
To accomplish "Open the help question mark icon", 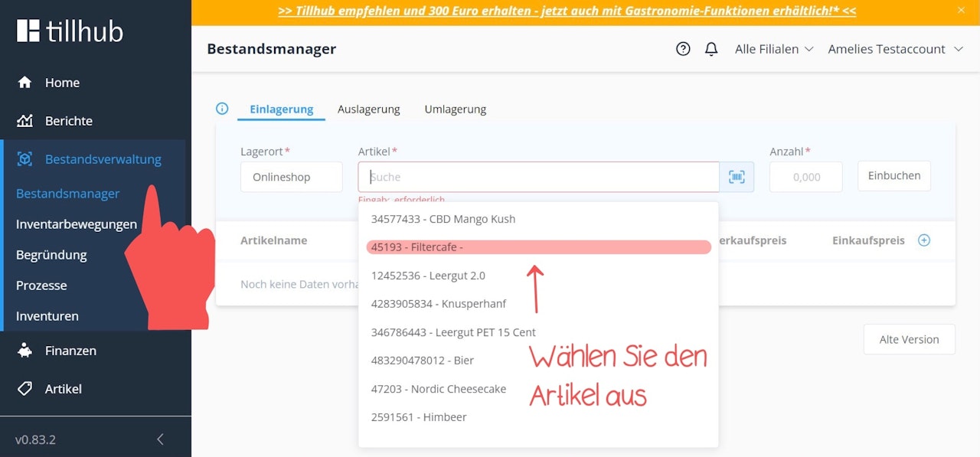I will [682, 48].
